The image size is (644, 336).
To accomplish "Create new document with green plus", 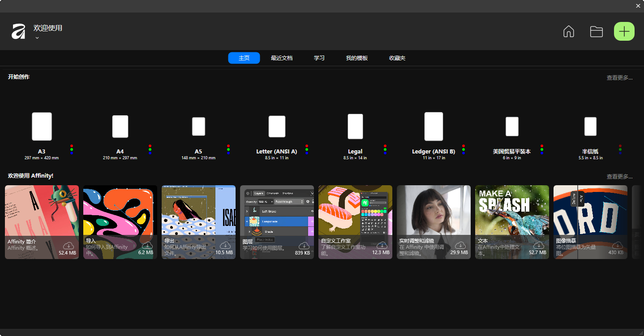I will point(624,31).
